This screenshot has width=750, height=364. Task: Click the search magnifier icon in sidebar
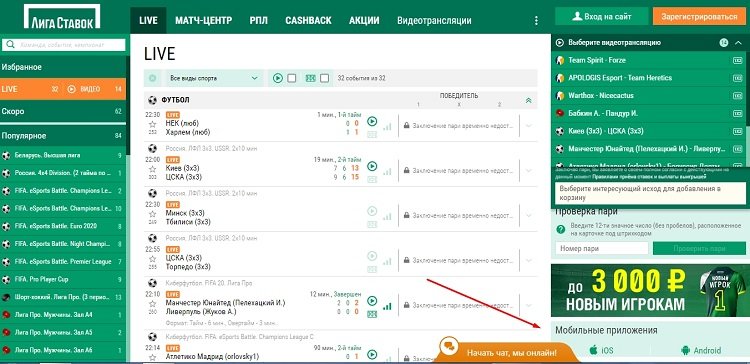click(x=11, y=45)
